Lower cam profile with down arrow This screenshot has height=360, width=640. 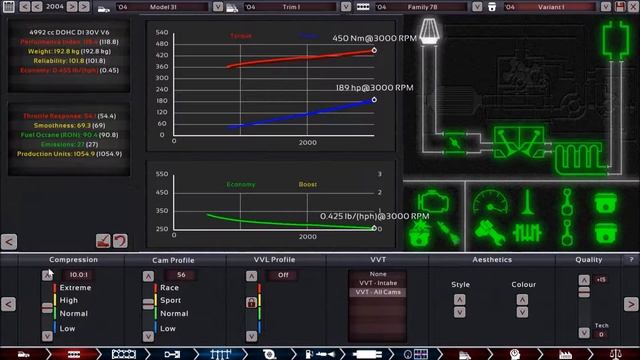(148, 336)
